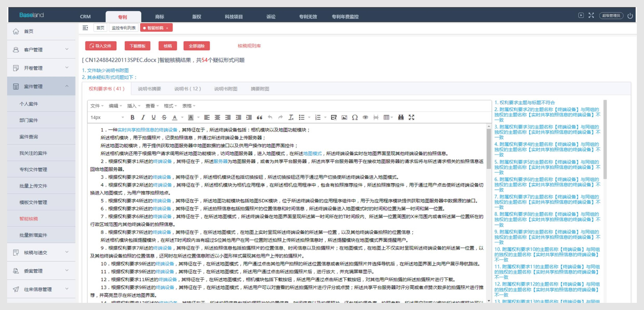
Task: Increase indent in editor
Action: 249,117
